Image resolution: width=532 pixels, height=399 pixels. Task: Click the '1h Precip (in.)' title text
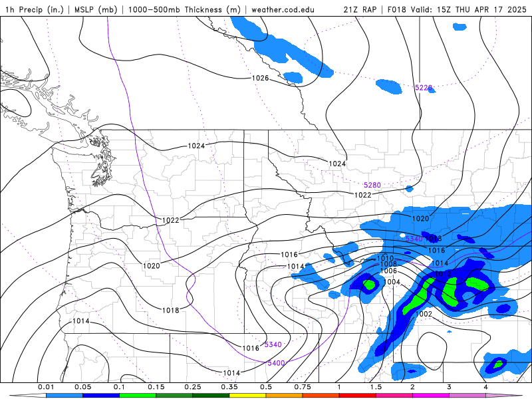pos(35,9)
